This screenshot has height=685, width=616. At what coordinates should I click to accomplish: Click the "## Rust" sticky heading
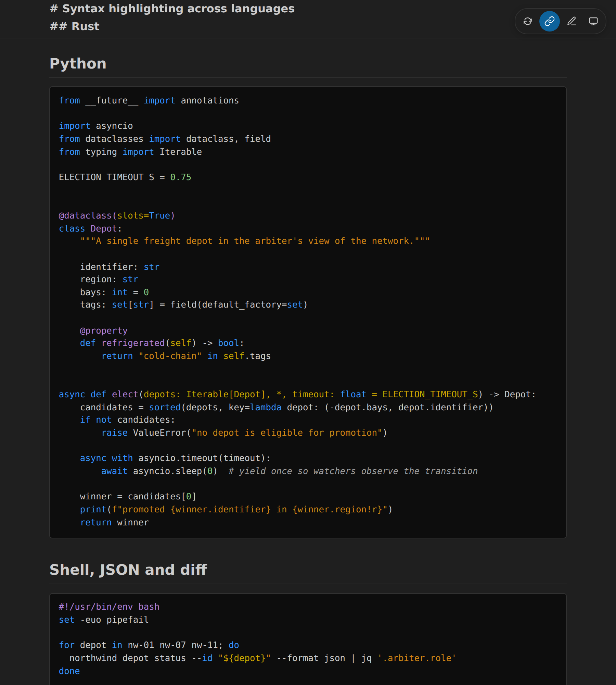tap(75, 26)
